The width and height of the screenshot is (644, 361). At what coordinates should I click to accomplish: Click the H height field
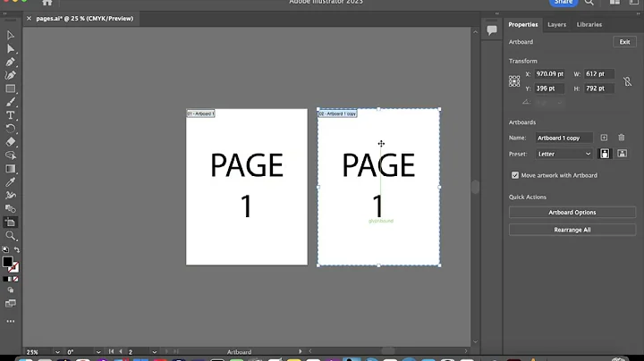coord(598,88)
